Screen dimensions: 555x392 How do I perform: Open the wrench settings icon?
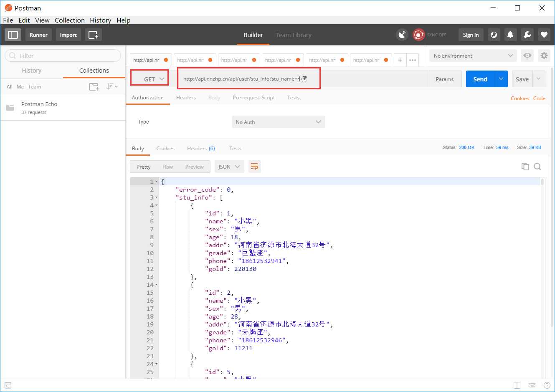(527, 35)
